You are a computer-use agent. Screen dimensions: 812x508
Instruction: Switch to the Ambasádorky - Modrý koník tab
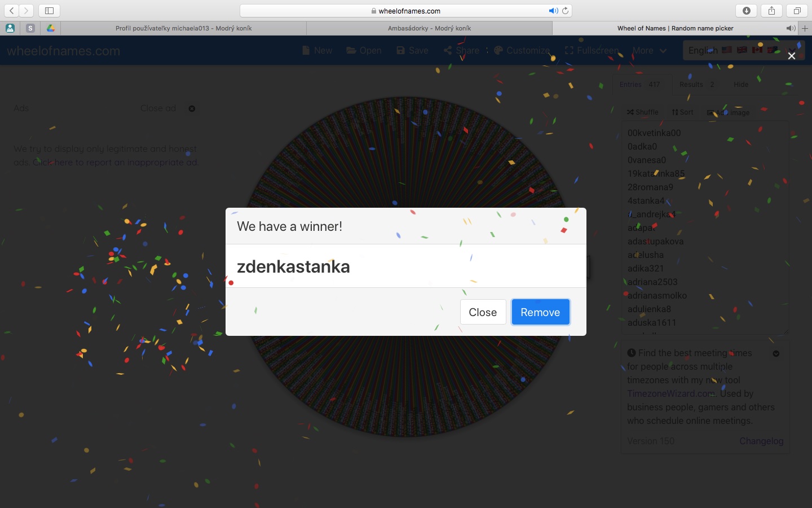click(x=429, y=28)
